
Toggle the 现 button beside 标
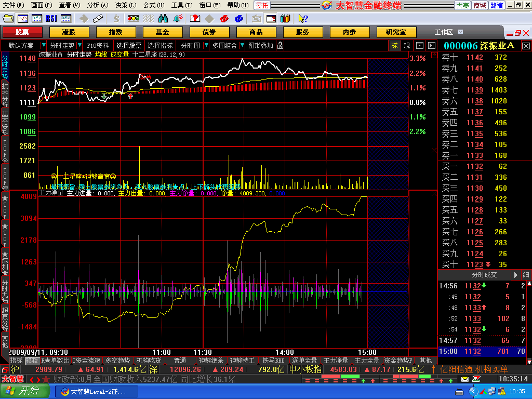407,46
